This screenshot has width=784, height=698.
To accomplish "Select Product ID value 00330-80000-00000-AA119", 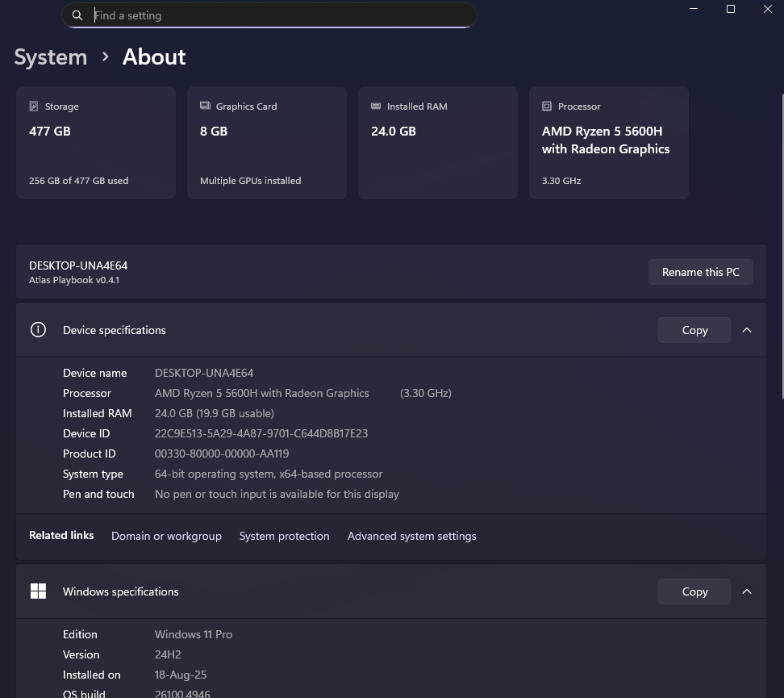I will click(222, 453).
